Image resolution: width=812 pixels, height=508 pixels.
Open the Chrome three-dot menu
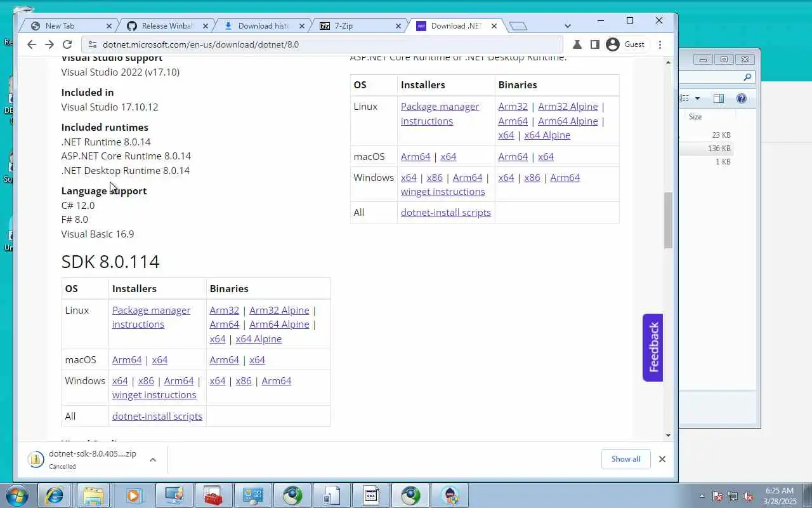pos(660,44)
